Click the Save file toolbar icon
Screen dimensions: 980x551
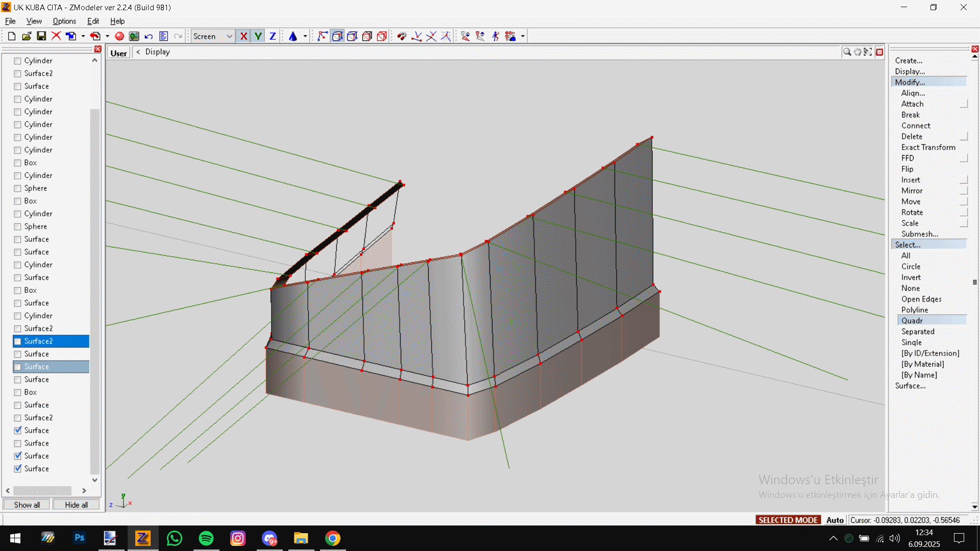pos(41,36)
